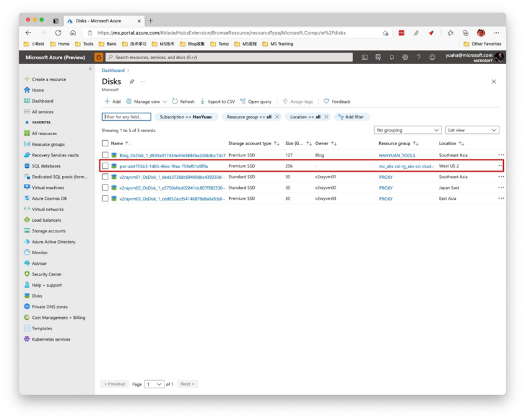Viewport: 525px width, 420px height.
Task: Add page to favorites star icon
Action: pos(385,33)
